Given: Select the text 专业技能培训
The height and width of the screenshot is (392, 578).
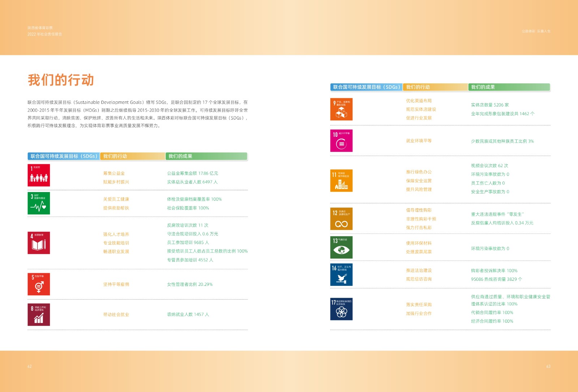Looking at the screenshot, I should [x=116, y=243].
